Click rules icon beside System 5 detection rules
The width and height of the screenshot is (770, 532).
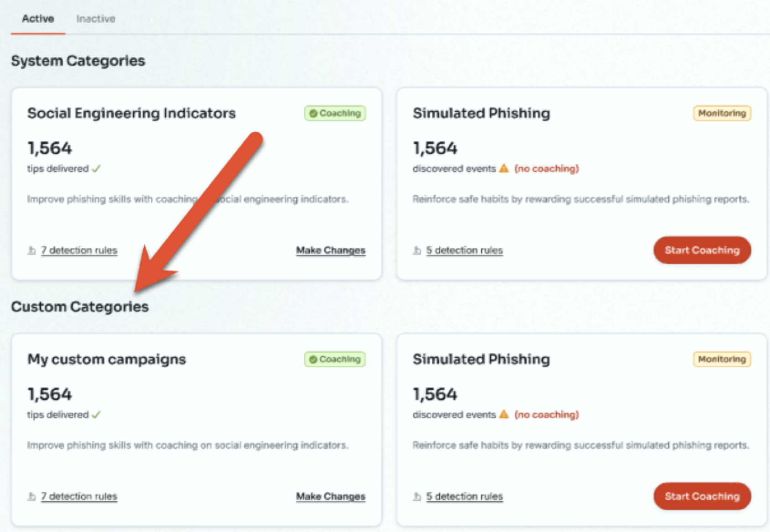(417, 251)
